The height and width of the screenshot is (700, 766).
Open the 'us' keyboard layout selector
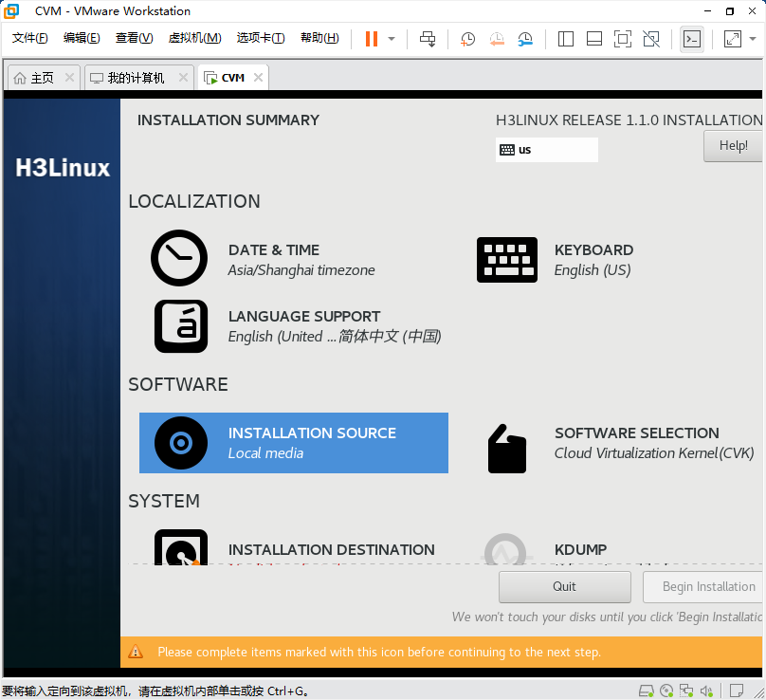pos(546,150)
